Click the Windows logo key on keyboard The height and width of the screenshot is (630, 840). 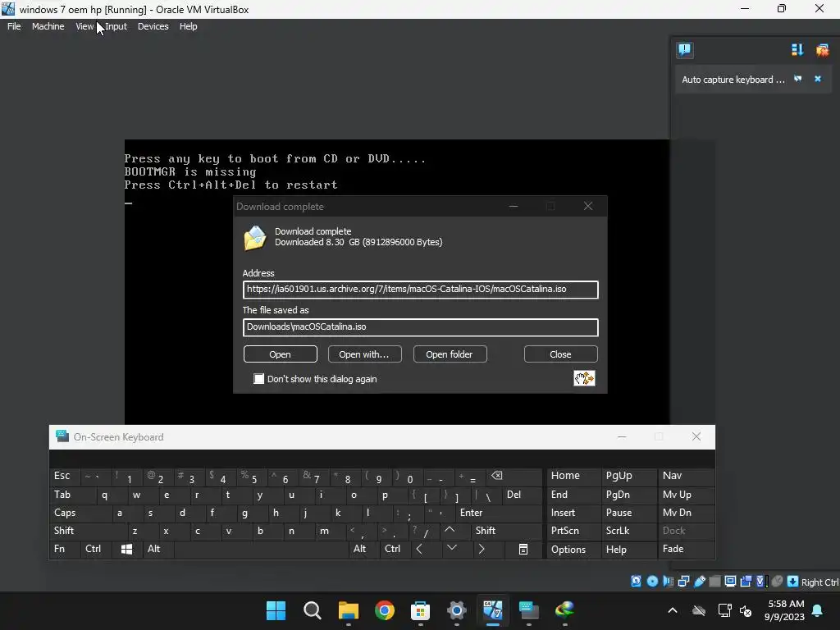click(x=126, y=549)
